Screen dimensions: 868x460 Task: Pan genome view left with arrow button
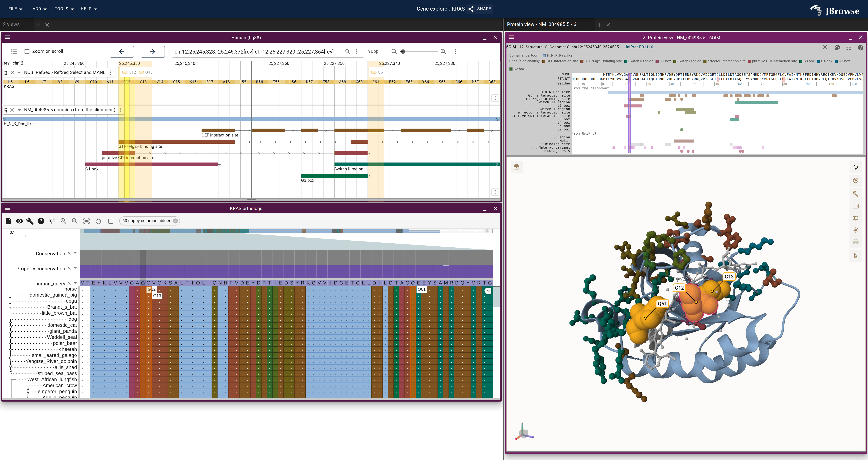coord(122,51)
